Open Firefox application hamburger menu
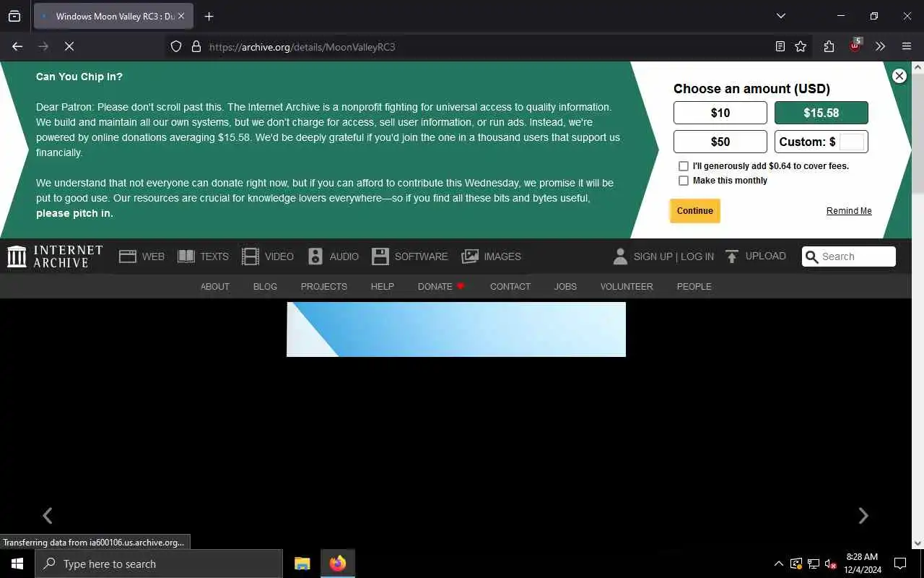The width and height of the screenshot is (924, 578). point(907,47)
